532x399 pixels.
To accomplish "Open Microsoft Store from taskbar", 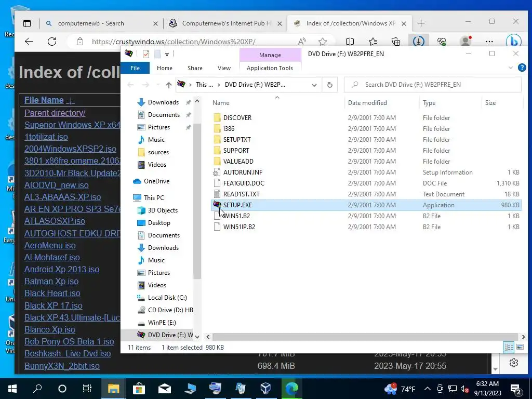I will pos(139,389).
